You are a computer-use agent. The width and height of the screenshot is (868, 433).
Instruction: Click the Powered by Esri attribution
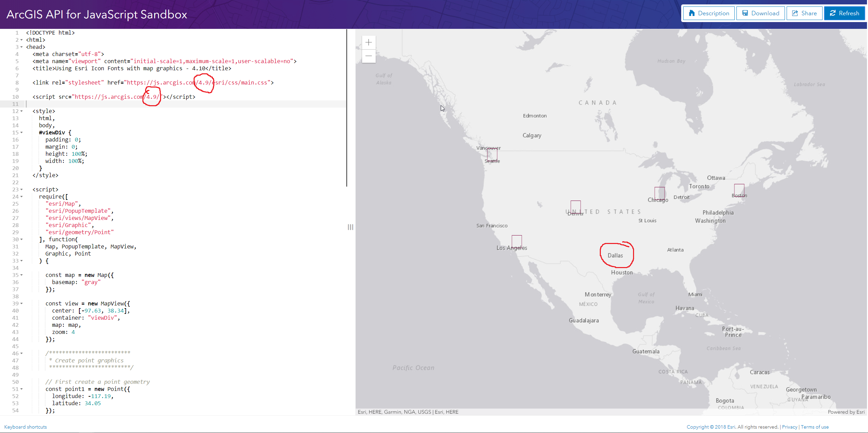pyautogui.click(x=846, y=412)
